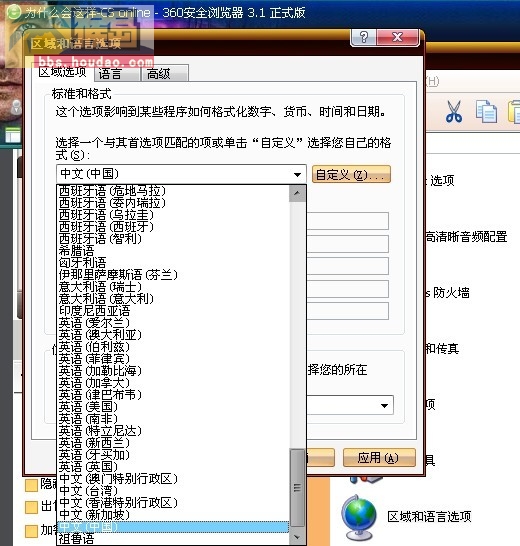The width and height of the screenshot is (520, 546).
Task: Click the 应用(A) button
Action: (x=379, y=458)
